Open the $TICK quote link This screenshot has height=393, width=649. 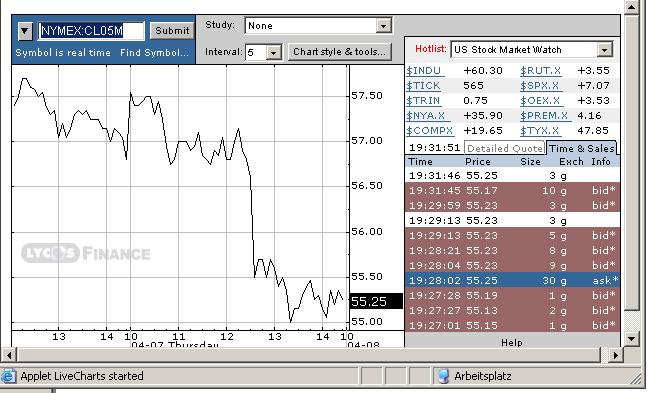[423, 86]
